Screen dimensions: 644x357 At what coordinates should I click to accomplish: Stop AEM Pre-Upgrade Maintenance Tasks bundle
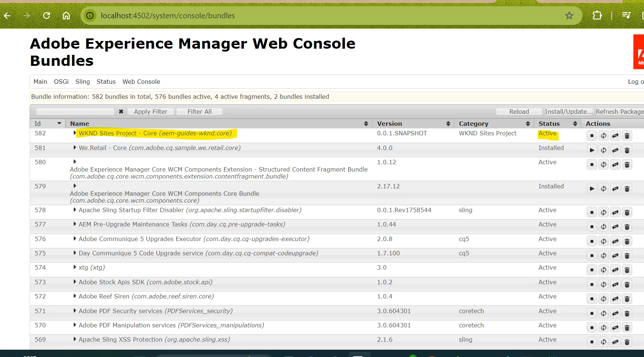click(x=592, y=227)
